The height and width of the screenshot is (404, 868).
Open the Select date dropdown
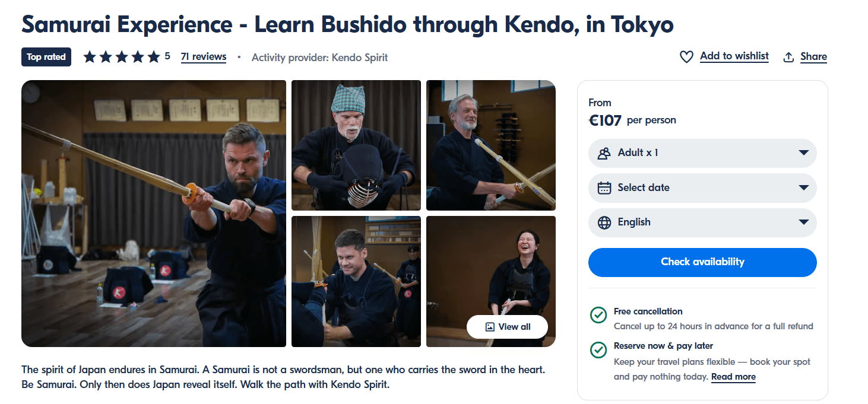tap(702, 187)
